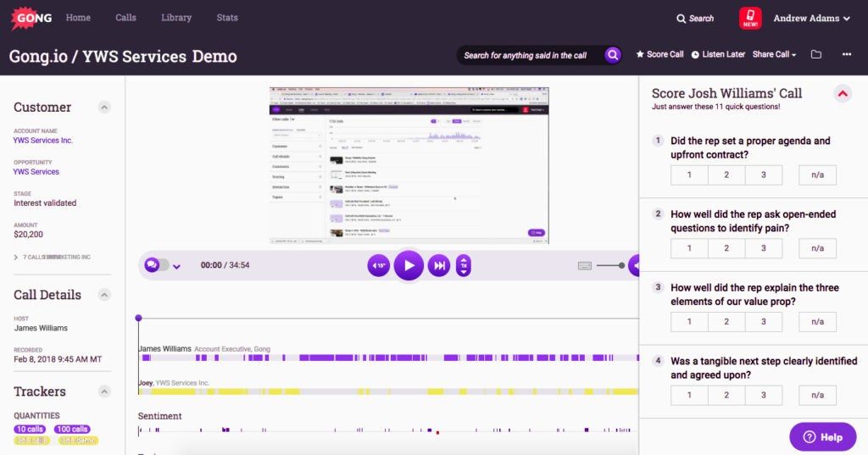Viewport: 868px width, 455px height.
Task: Open the Share Call dropdown
Action: [774, 54]
